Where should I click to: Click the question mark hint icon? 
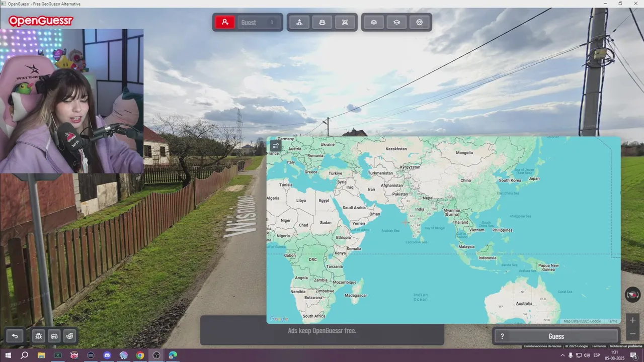coord(502,336)
